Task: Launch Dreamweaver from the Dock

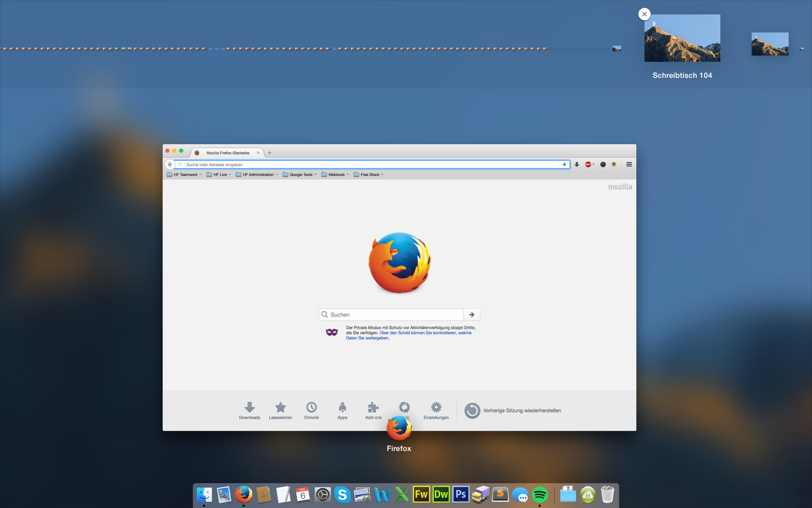Action: [x=441, y=494]
